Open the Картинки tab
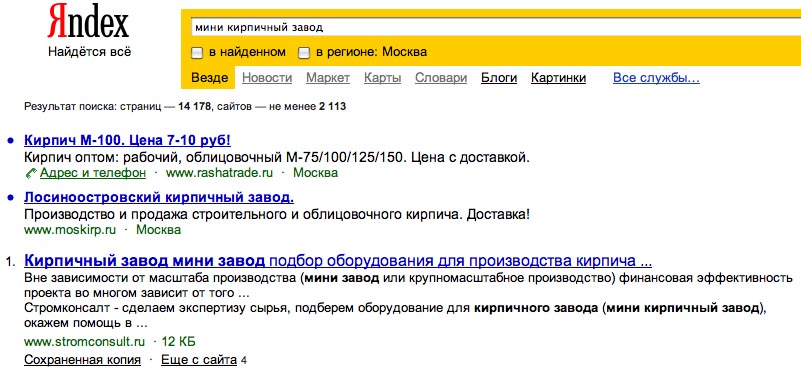Image resolution: width=801 pixels, height=377 pixels. tap(558, 78)
